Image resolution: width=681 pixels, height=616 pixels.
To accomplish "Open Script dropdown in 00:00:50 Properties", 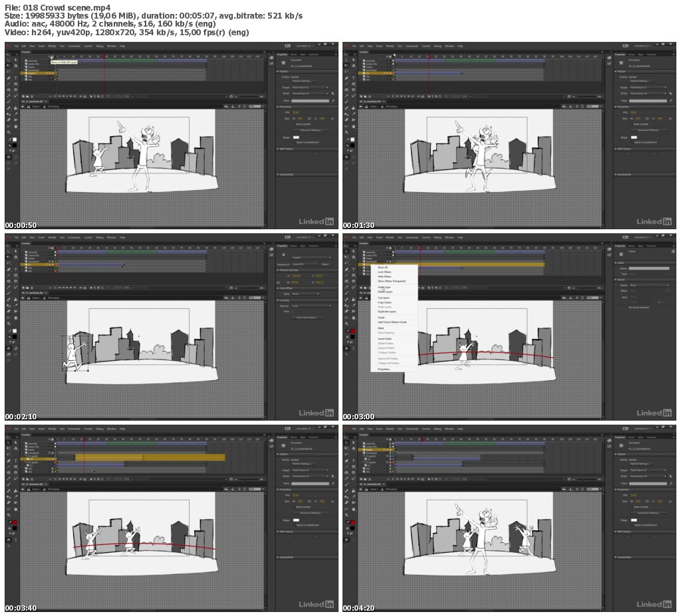I will tap(310, 93).
